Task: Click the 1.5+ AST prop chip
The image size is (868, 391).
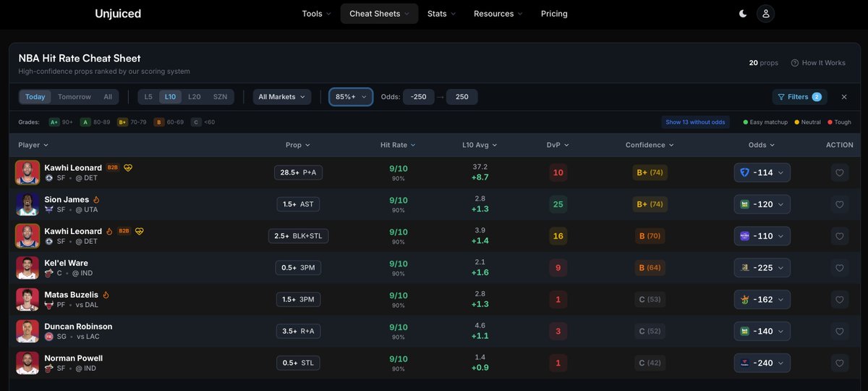Action: pos(298,204)
